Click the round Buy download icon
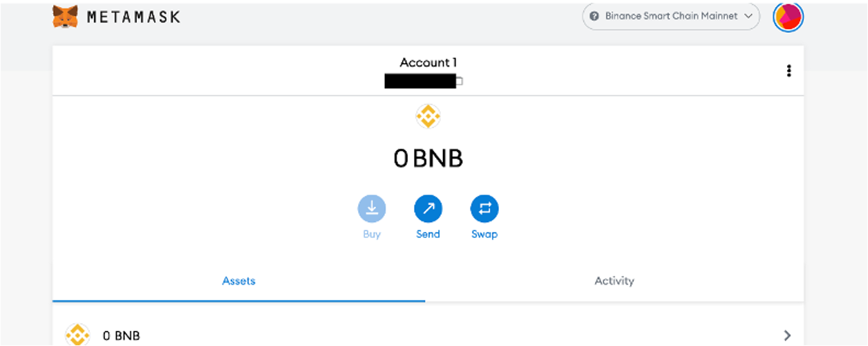868x346 pixels. [x=372, y=208]
